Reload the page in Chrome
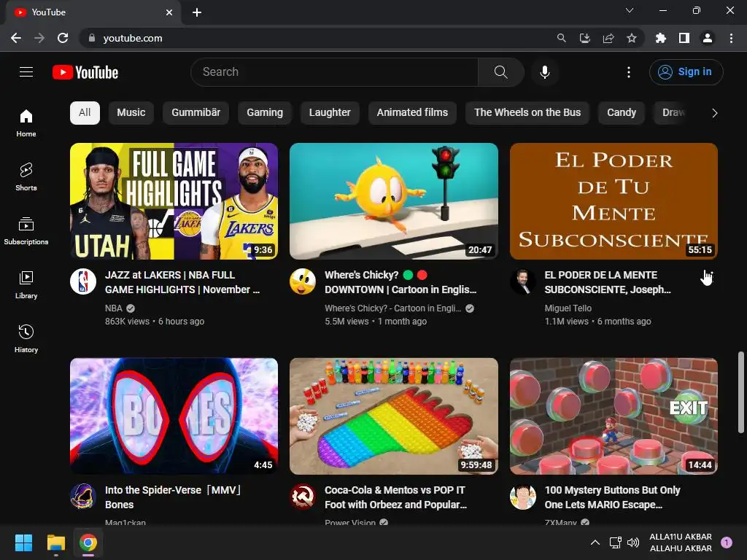This screenshot has width=747, height=560. (x=63, y=38)
